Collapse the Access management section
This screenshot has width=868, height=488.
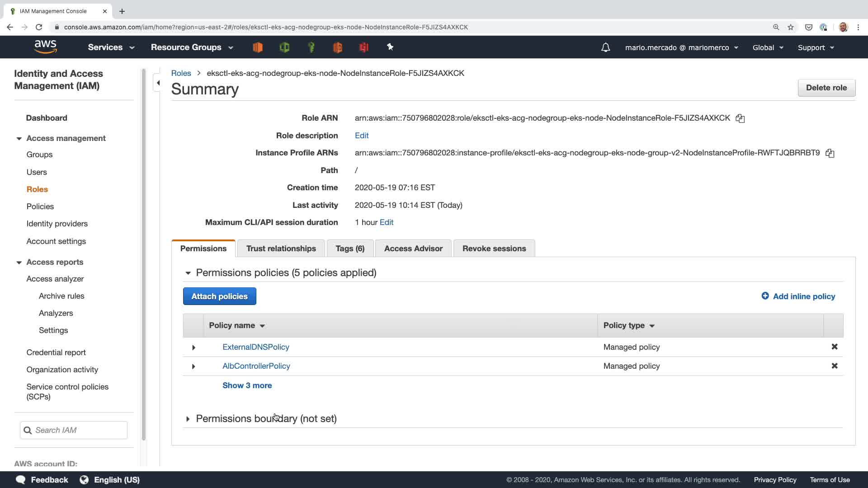[19, 139]
